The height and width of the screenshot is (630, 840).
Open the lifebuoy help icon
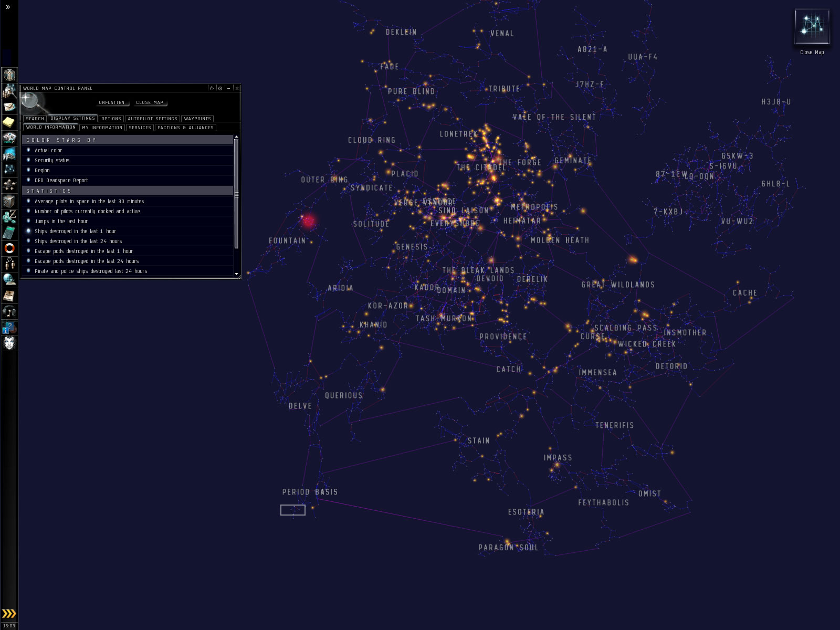(x=9, y=248)
